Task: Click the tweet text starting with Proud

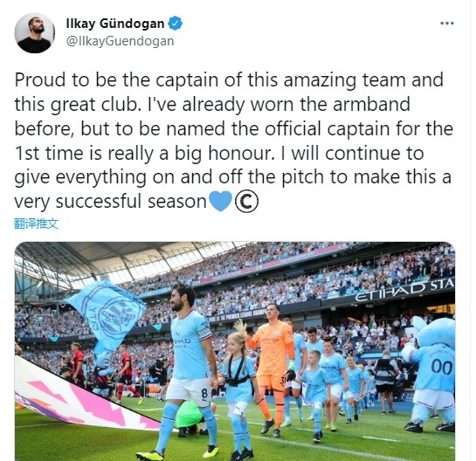Action: click(x=234, y=141)
